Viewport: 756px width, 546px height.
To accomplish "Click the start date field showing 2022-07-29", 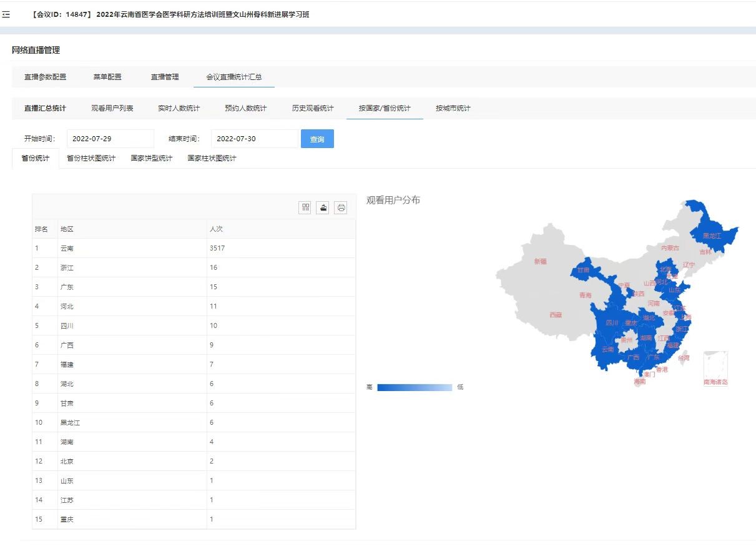I will [110, 138].
